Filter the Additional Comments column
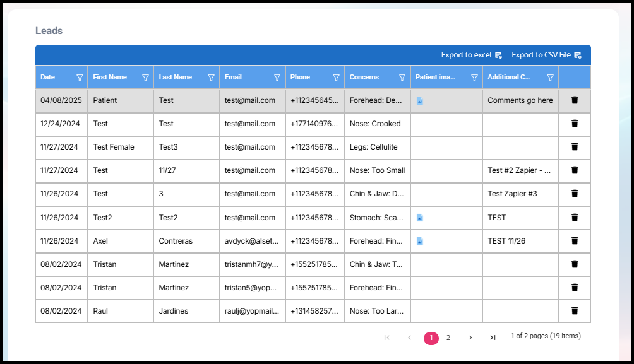This screenshot has height=364, width=634. [550, 78]
